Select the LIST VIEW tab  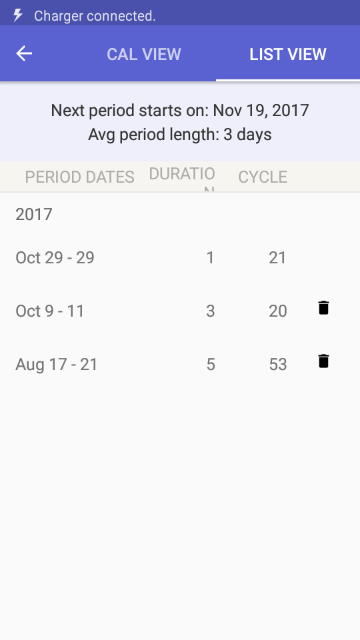(288, 54)
